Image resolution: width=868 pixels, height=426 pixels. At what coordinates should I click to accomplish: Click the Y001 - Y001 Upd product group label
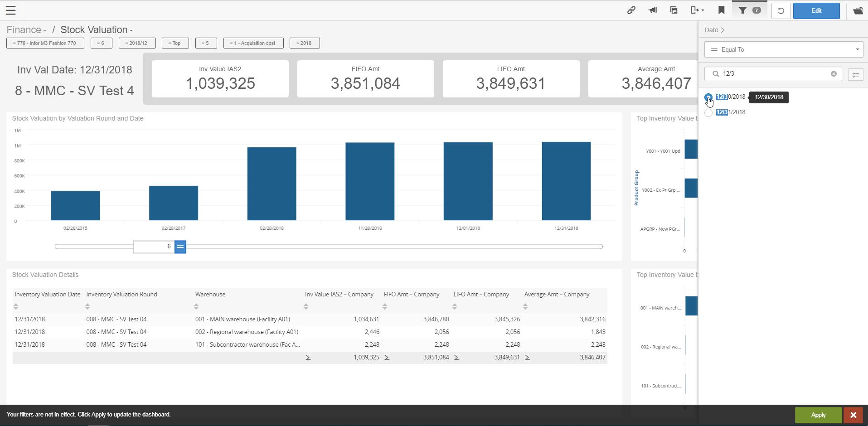click(x=663, y=151)
